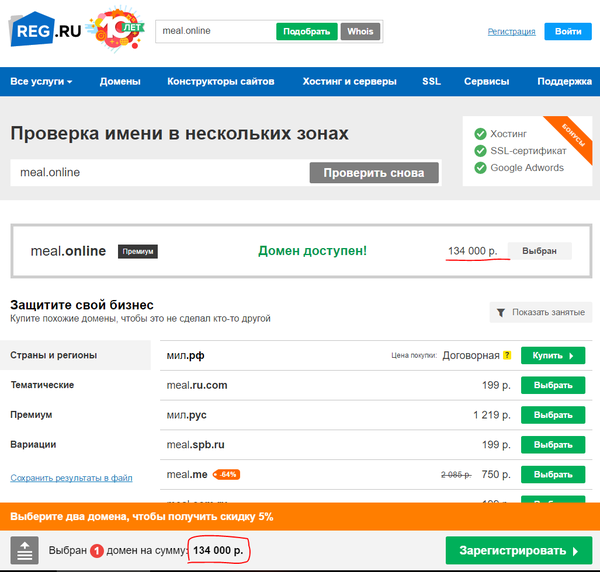Click the red selected domain count badge
The image size is (600, 572).
click(97, 551)
